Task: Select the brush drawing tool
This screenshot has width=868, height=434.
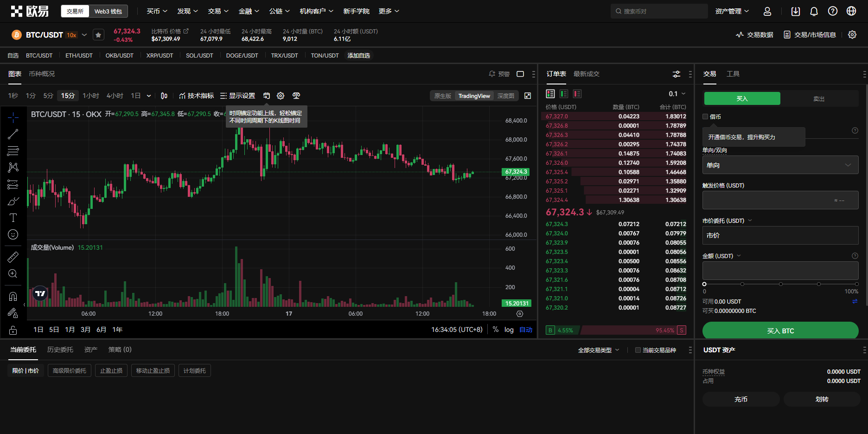Action: tap(13, 201)
